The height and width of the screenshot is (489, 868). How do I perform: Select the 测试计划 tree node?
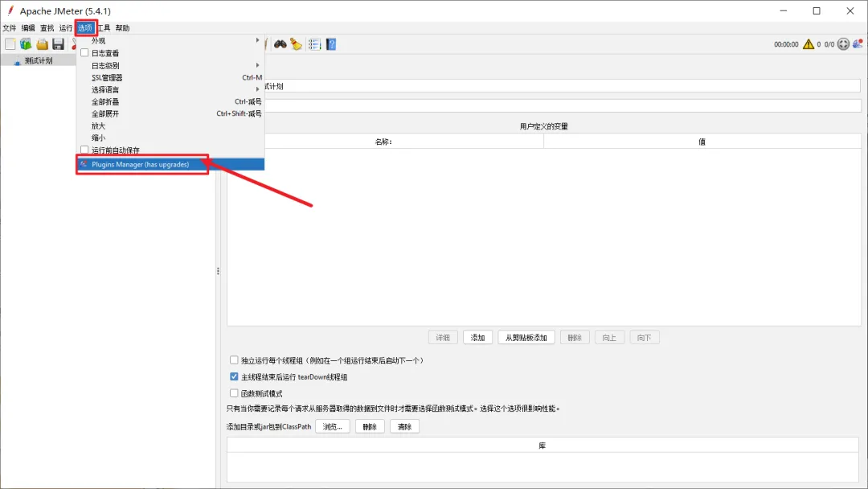coord(39,61)
